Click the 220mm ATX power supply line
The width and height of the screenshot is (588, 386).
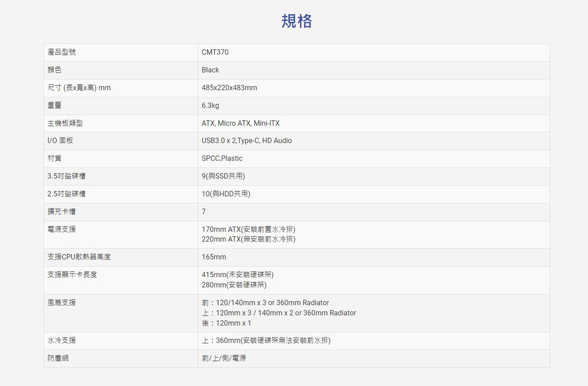(248, 239)
